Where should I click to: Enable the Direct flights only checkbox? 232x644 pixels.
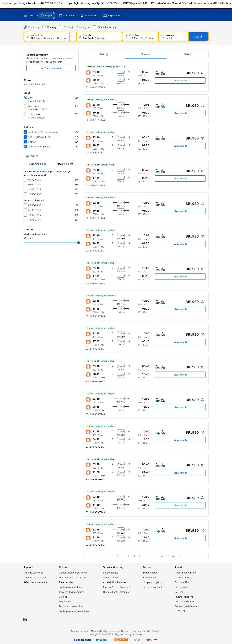click(94, 27)
